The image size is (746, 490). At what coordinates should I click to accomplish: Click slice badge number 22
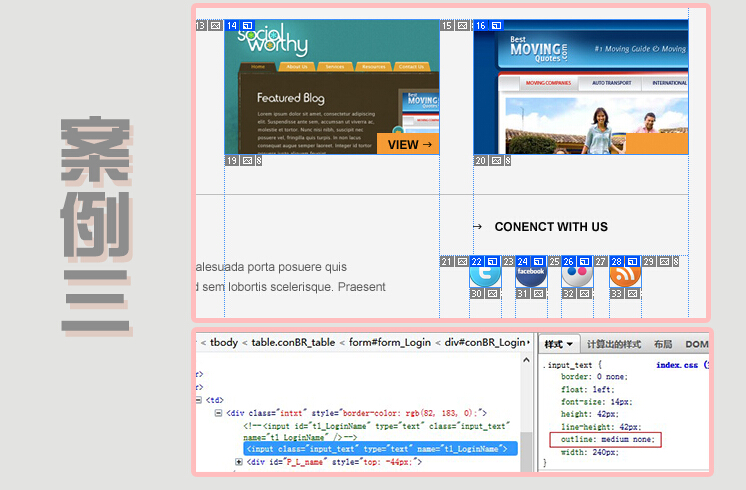pos(477,261)
